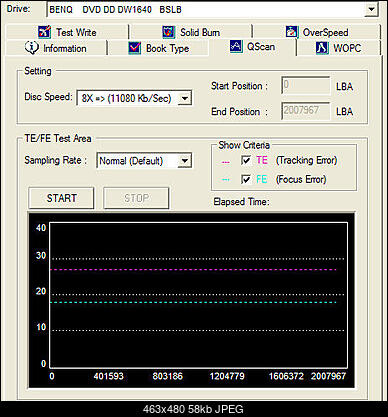Click the cyan FE threshold line in graph

(193, 302)
